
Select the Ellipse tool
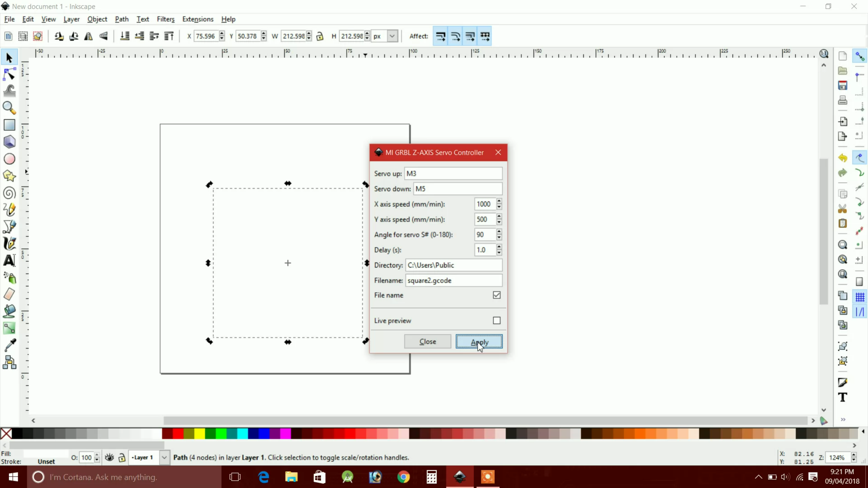(9, 159)
